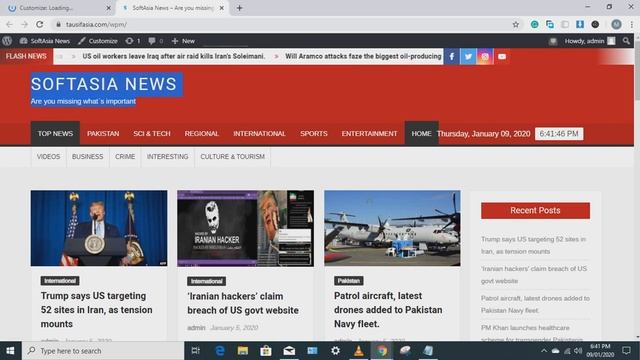Open Mail app from taskbar

pyautogui.click(x=289, y=351)
